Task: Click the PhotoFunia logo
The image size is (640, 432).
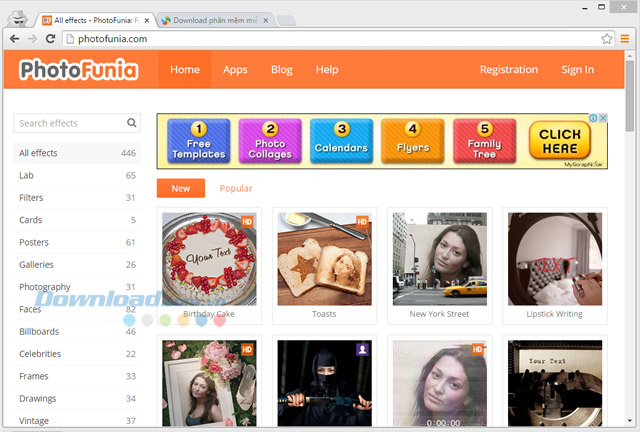Action: tap(79, 69)
